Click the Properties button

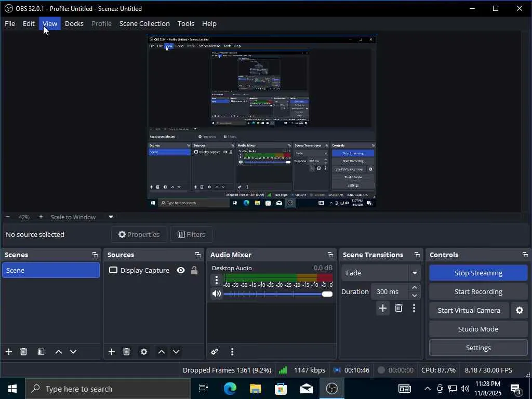(139, 234)
